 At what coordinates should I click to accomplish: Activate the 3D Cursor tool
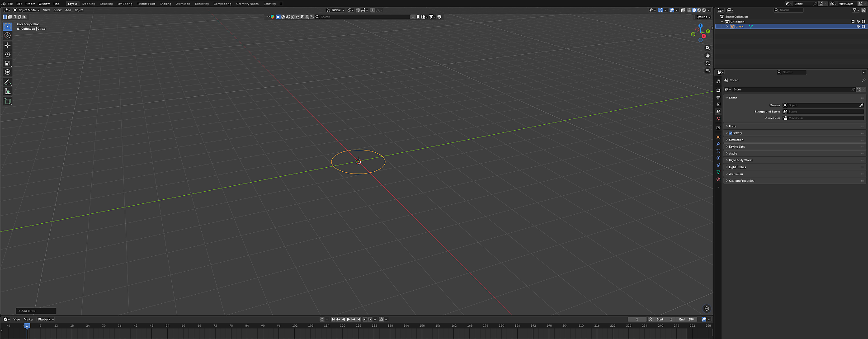[x=7, y=35]
